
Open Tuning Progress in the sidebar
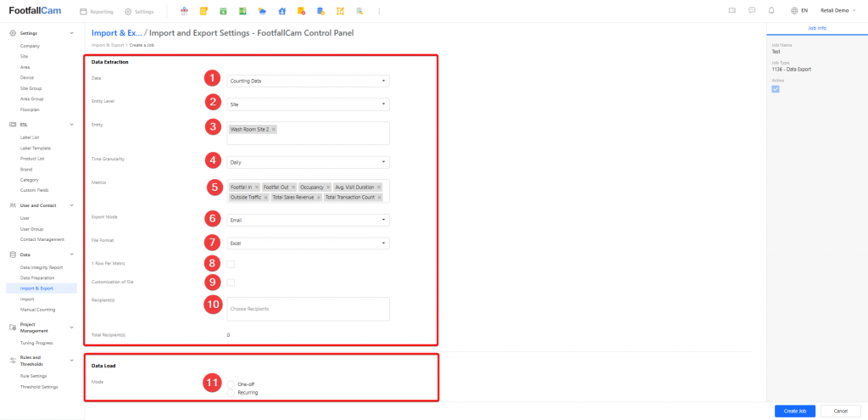(36, 343)
